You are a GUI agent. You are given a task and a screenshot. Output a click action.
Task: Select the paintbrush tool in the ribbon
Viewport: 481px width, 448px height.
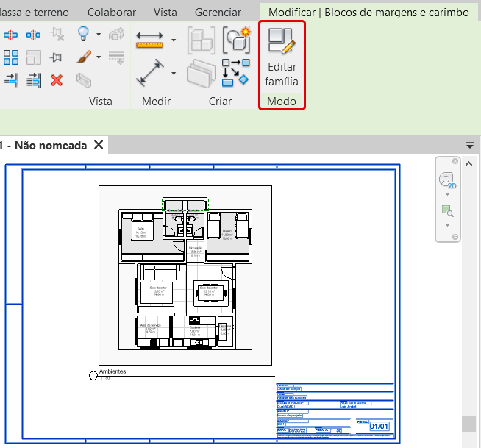pos(84,57)
